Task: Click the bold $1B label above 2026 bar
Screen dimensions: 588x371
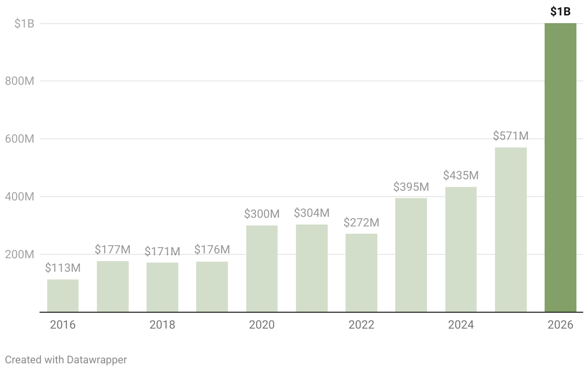Action: pos(560,12)
